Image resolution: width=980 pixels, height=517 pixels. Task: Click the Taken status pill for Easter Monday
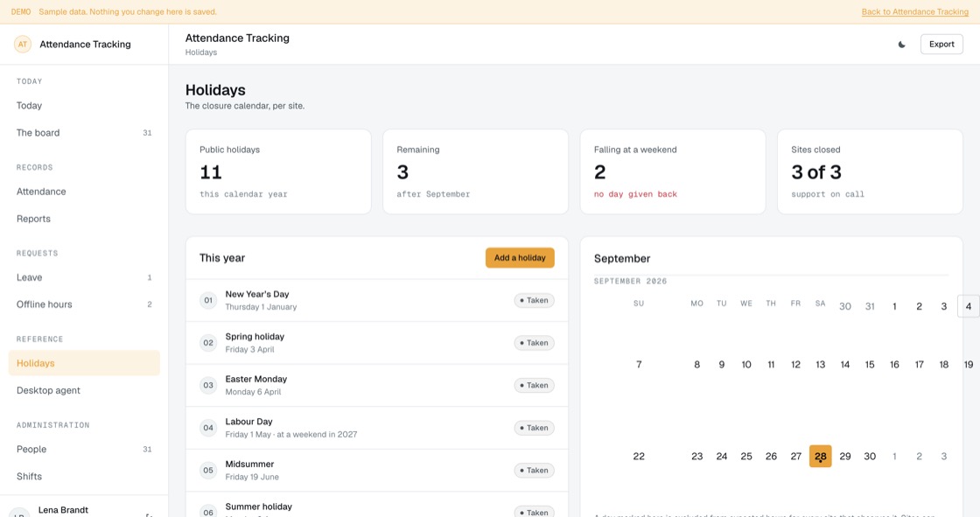(x=534, y=386)
